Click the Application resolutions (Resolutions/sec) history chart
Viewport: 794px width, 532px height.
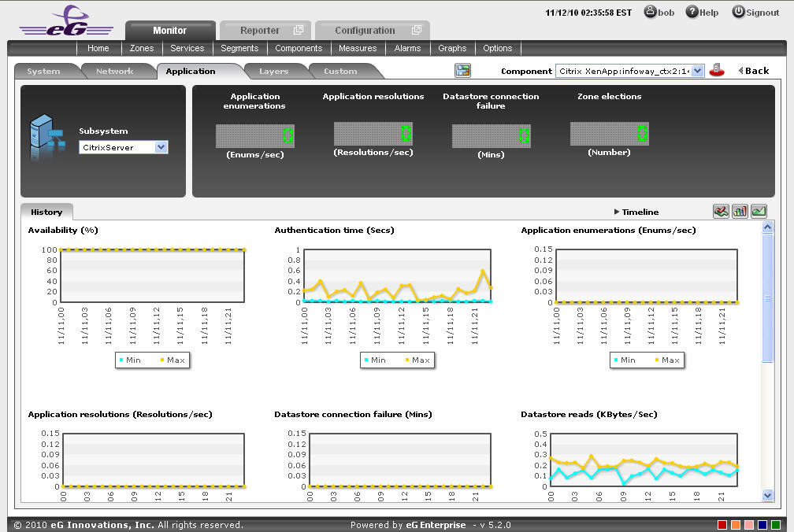point(154,460)
